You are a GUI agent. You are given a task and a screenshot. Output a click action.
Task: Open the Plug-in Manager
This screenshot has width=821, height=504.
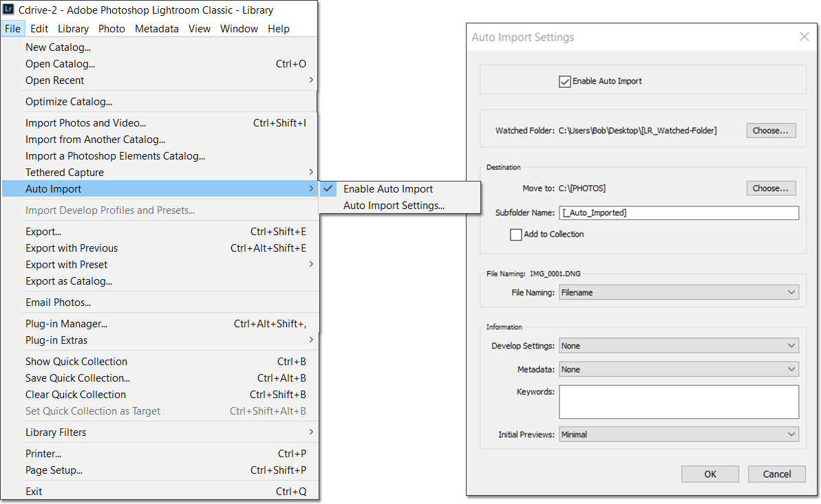[160, 324]
